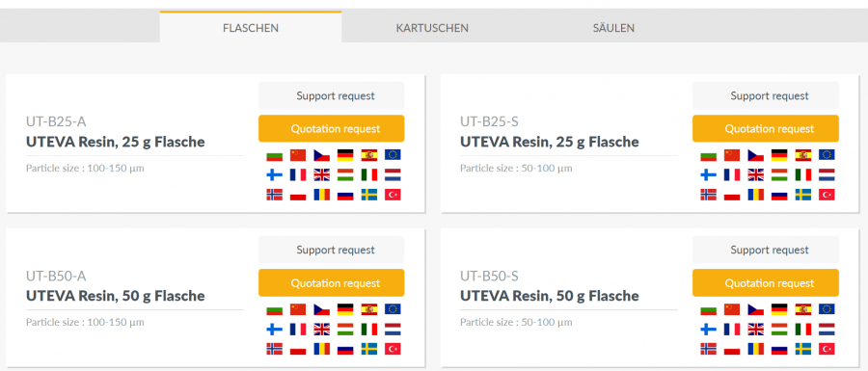Click Support request for UT-B25-S
Viewport: 868px width, 371px height.
[766, 95]
